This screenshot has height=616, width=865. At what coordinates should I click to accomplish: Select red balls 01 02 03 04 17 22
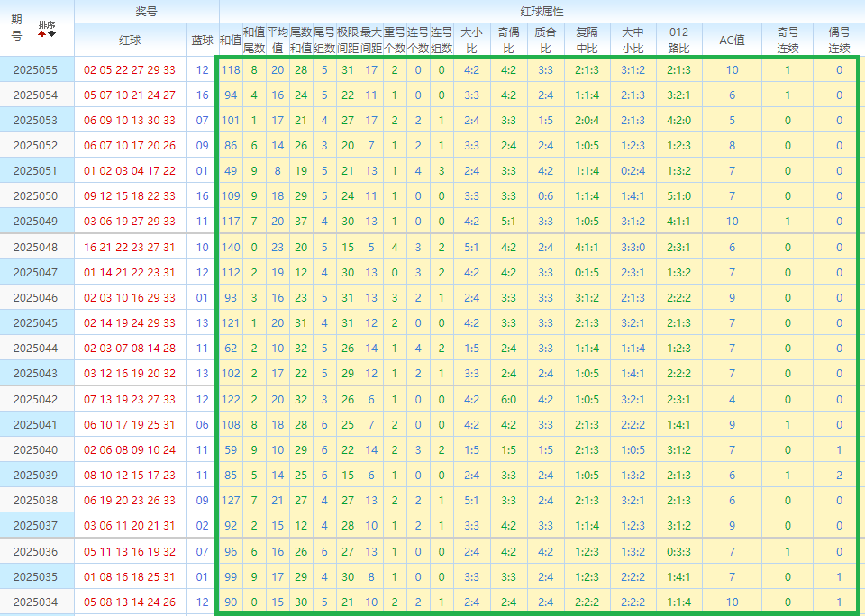[130, 171]
